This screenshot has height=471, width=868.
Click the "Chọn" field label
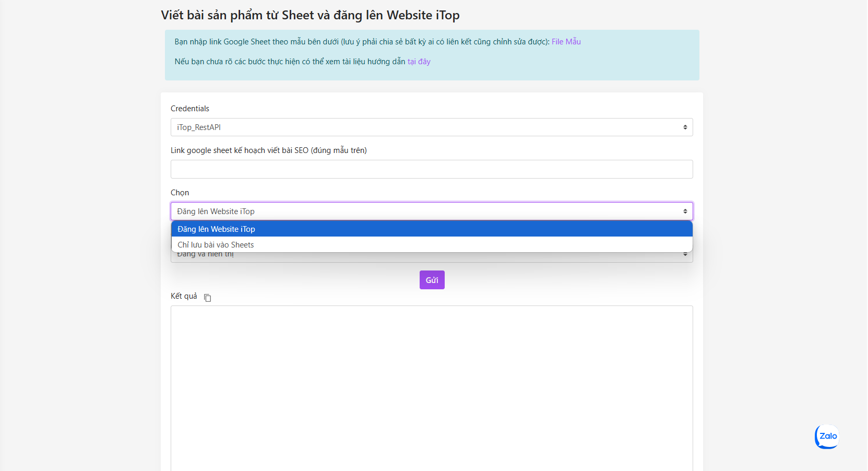(x=180, y=193)
